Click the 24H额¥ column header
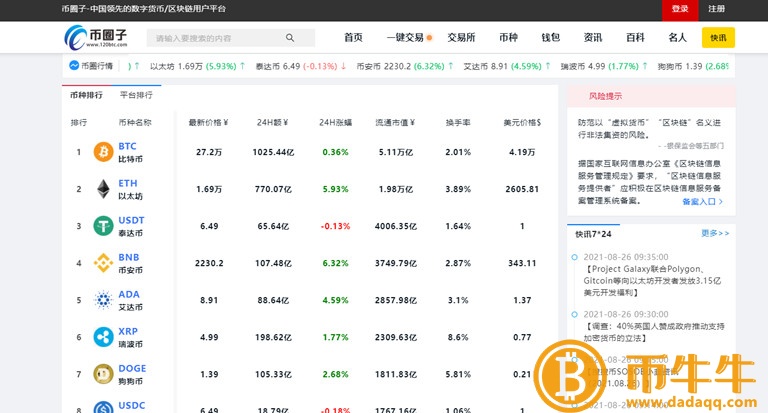 [273, 122]
